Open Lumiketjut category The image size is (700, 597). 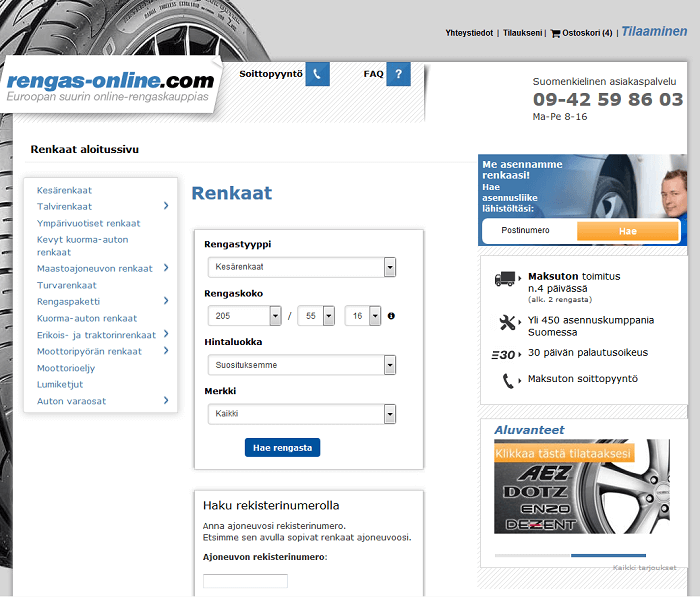click(60, 384)
